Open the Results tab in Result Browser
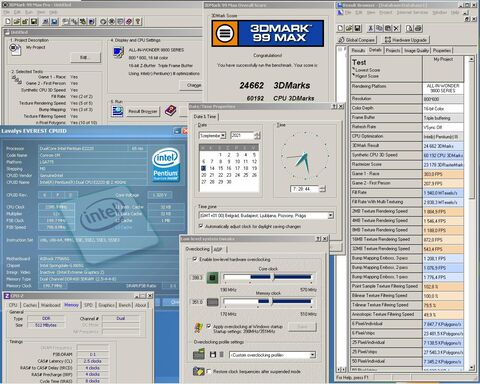This screenshot has height=384, width=480. 358,50
